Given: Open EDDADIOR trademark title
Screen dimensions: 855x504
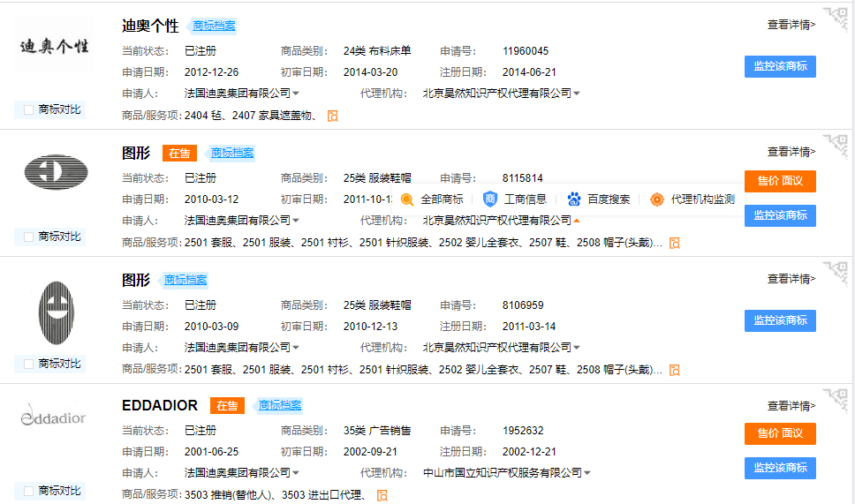Looking at the screenshot, I should 160,405.
